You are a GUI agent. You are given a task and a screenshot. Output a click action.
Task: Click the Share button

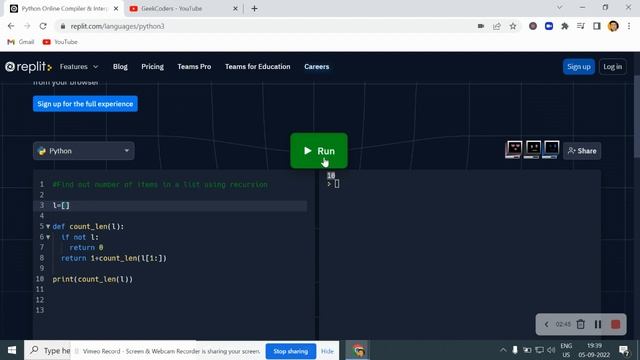[582, 151]
